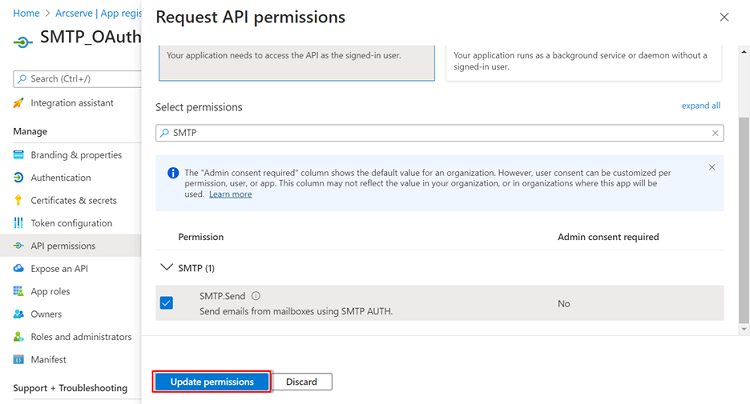Open Arcserve App registrations breadcrumb

coord(98,13)
